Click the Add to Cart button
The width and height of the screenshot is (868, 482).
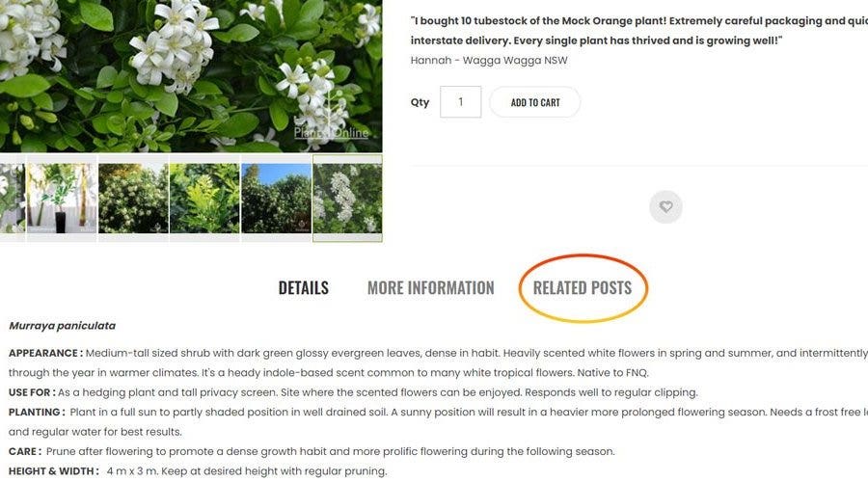click(534, 102)
